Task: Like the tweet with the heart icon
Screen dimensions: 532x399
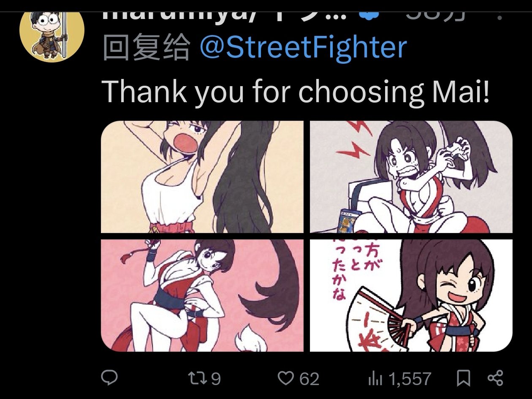Action: [286, 378]
